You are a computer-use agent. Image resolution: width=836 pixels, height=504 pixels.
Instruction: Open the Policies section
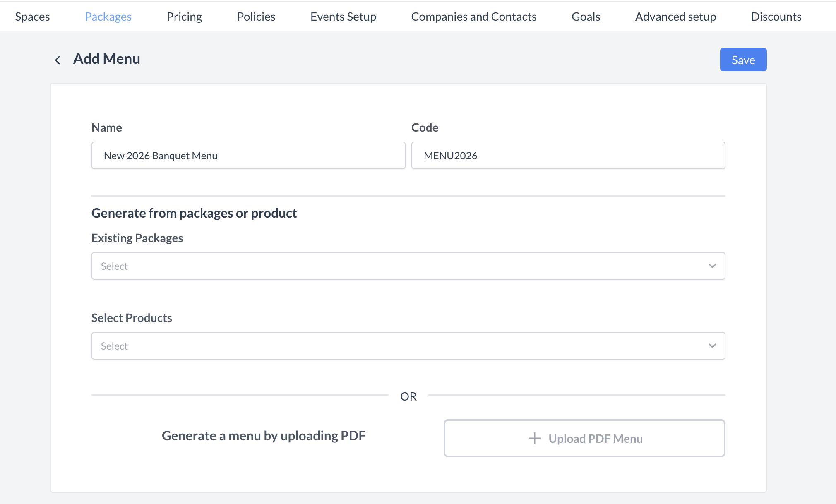tap(256, 16)
